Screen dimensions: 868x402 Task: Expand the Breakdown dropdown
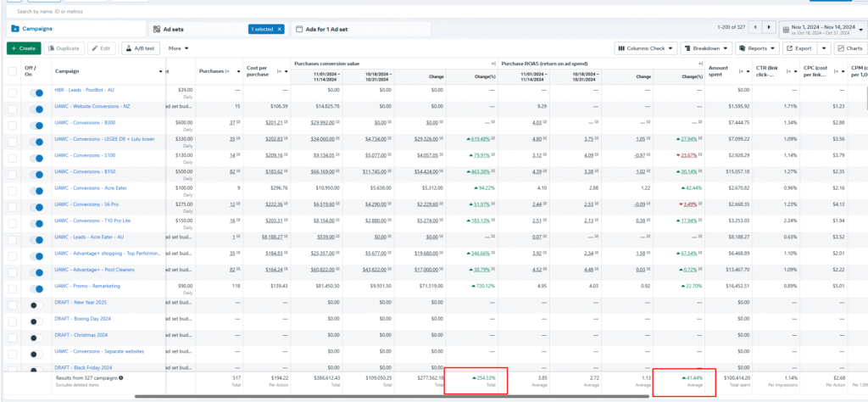click(x=707, y=48)
